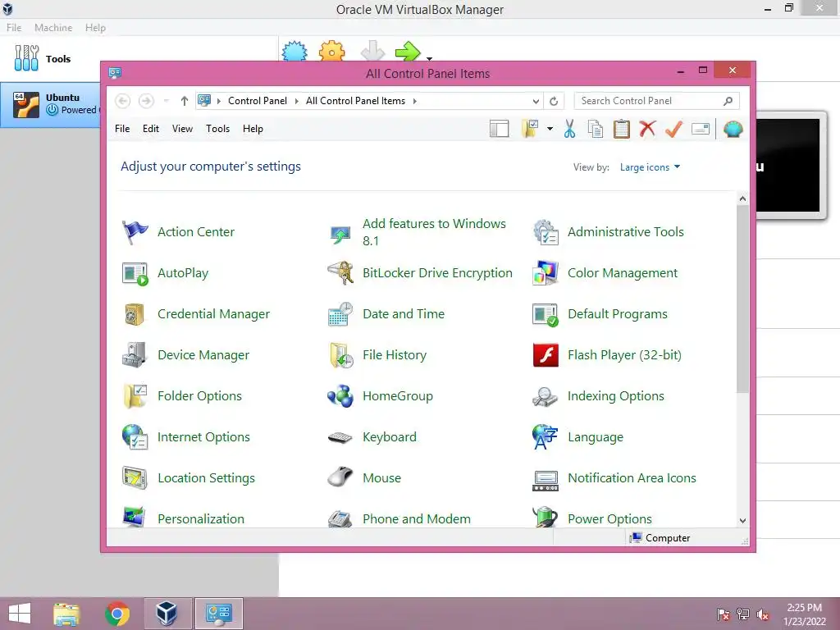Image resolution: width=840 pixels, height=630 pixels.
Task: Open the View menu
Action: click(182, 129)
